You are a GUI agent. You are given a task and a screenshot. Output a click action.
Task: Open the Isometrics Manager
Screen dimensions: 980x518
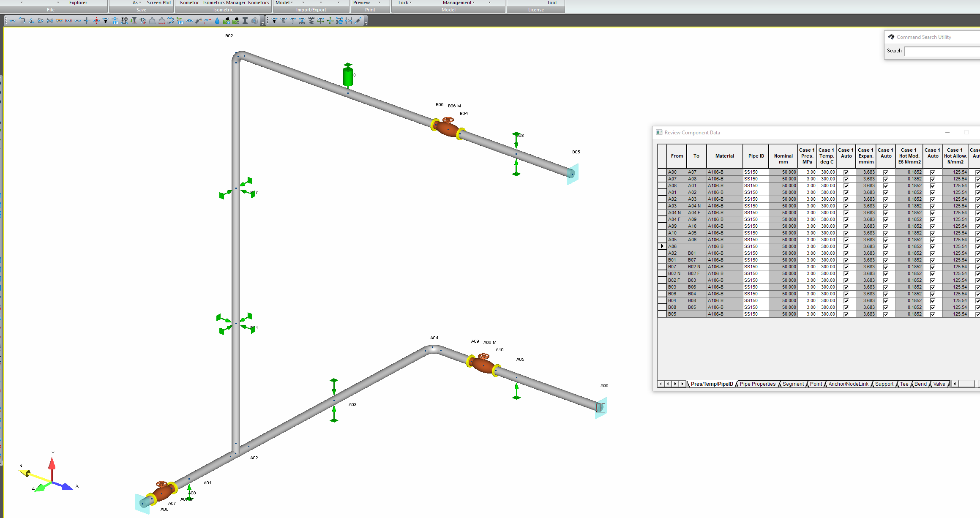tap(224, 3)
